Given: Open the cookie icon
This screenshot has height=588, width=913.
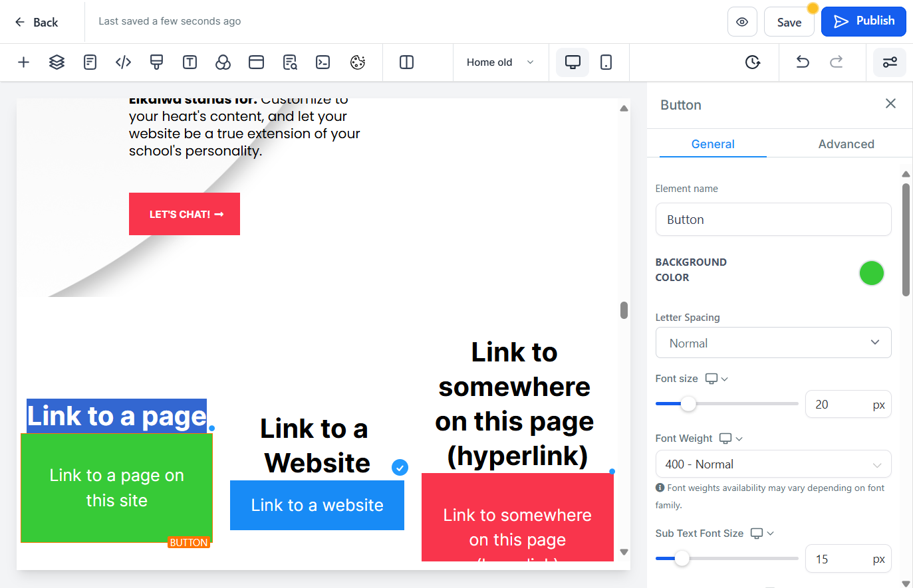Looking at the screenshot, I should tap(358, 62).
